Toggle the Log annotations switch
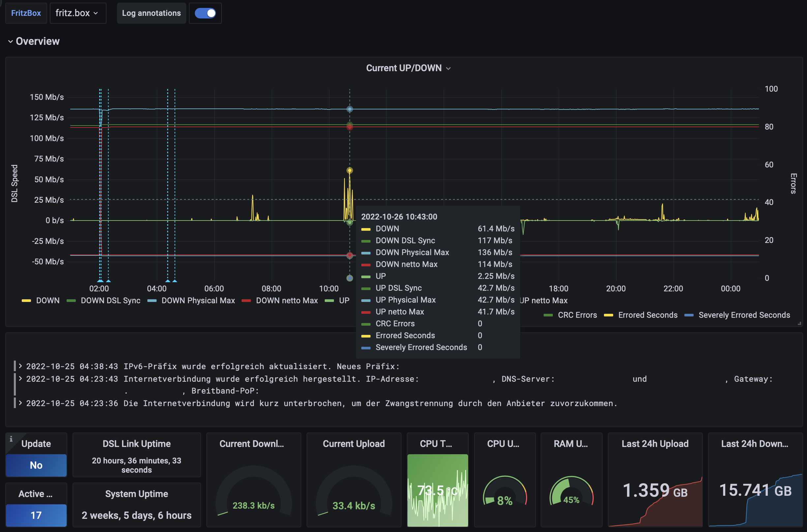This screenshot has height=532, width=807. point(205,13)
